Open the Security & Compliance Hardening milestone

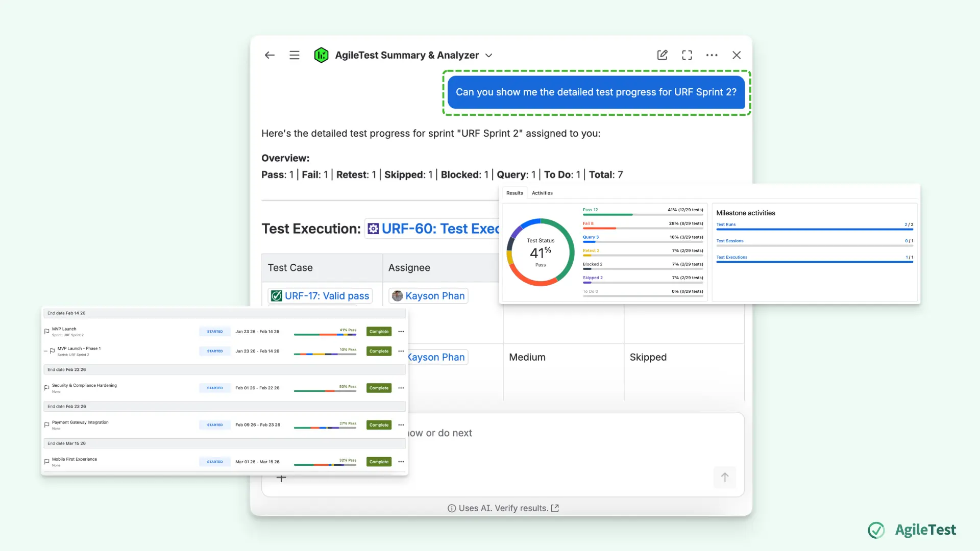(x=84, y=385)
